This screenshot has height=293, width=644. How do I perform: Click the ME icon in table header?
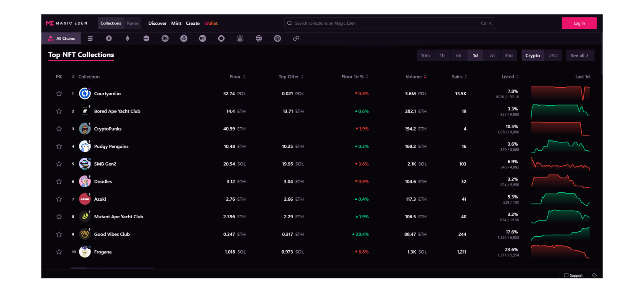[59, 76]
